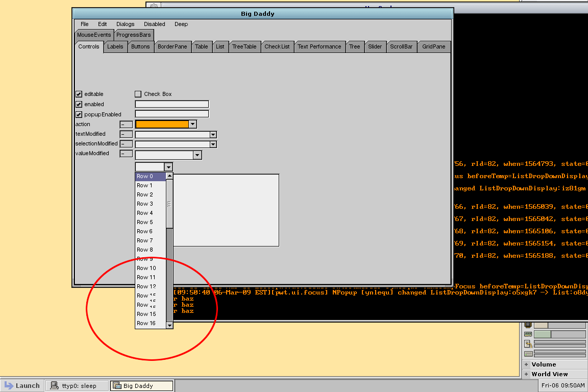Image resolution: width=588 pixels, height=392 pixels.
Task: Expand the Volume shelf section
Action: 526,364
